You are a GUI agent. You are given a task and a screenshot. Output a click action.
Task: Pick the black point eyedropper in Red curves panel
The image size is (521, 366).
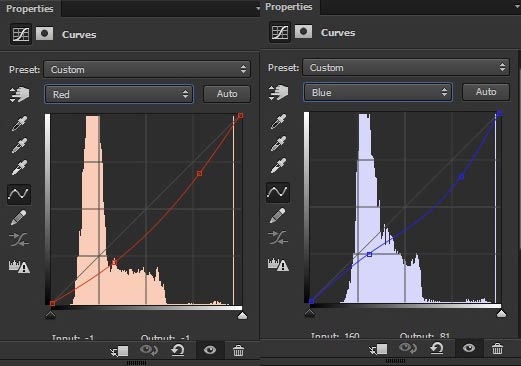coord(19,123)
